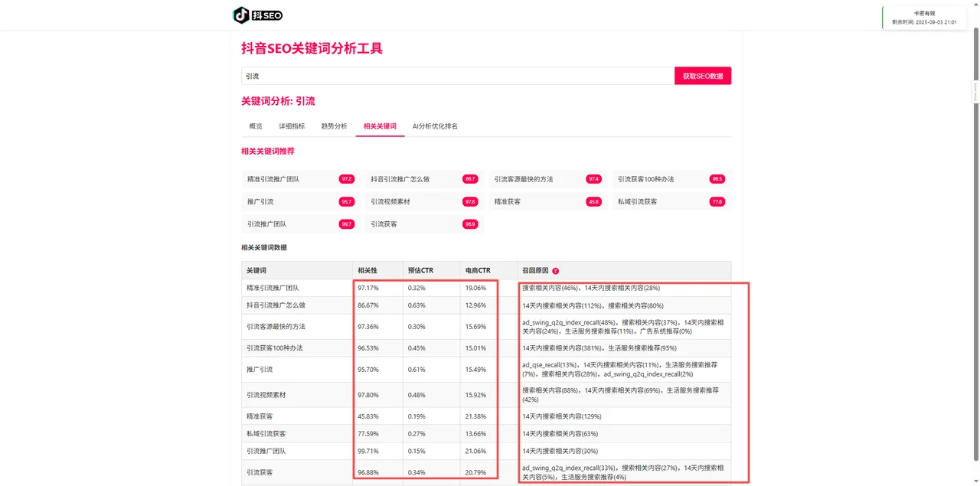Viewport: 980px width, 486px height.
Task: Open the 详细指标 tab
Action: click(292, 126)
